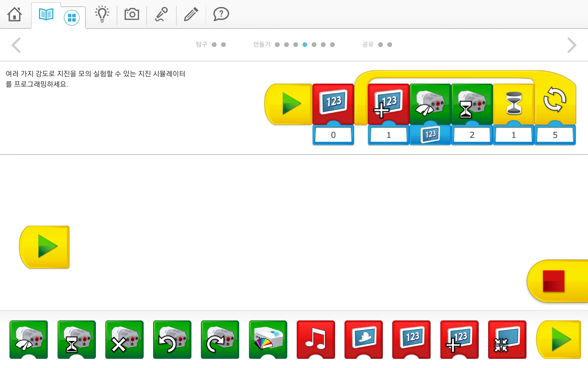Click start block in sample program
The height and width of the screenshot is (368, 588).
(288, 104)
